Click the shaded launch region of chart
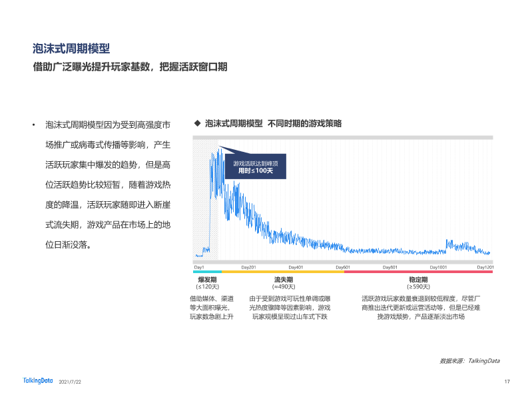Image resolution: width=532 pixels, height=399 pixels. click(x=205, y=200)
